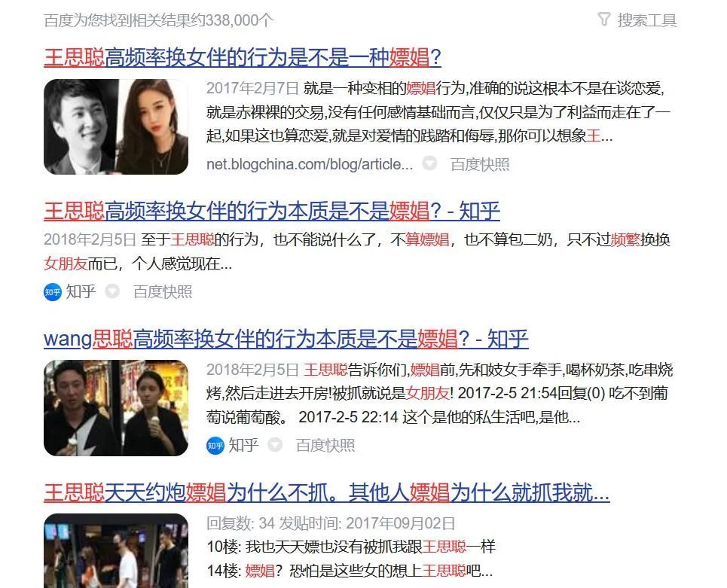Click text 回复数: 34 发贴时间: 2017年09月02日
The width and height of the screenshot is (727, 588).
[331, 523]
